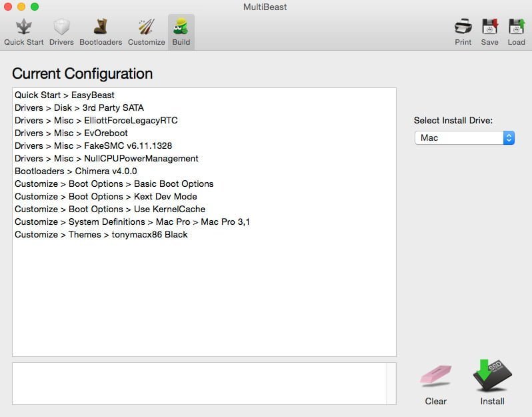
Task: Click the NullCPUPowerManagement driver entry
Action: click(x=106, y=158)
